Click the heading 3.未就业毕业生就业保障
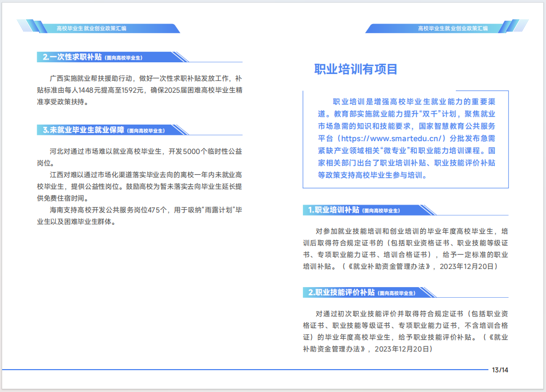Viewport: 546px width, 392px height. [x=83, y=130]
